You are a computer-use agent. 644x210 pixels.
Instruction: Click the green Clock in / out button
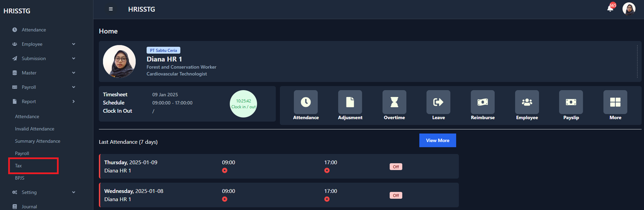point(243,104)
